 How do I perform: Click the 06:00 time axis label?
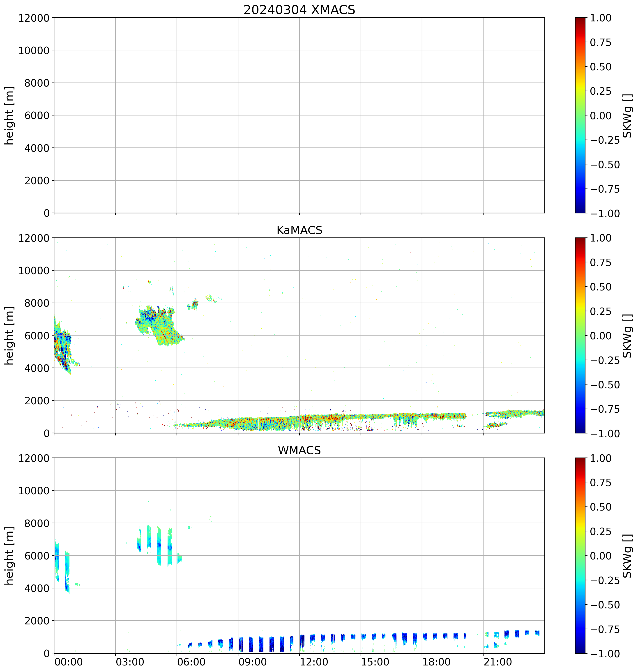point(191,662)
